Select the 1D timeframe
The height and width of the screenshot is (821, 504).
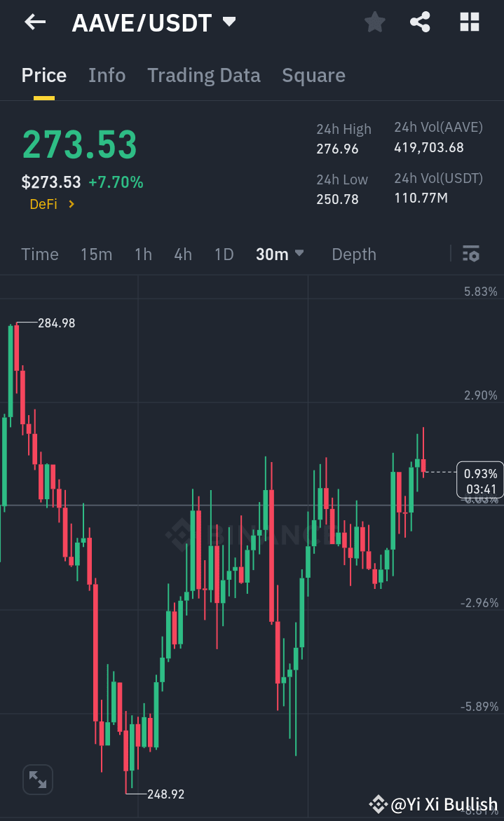click(224, 255)
